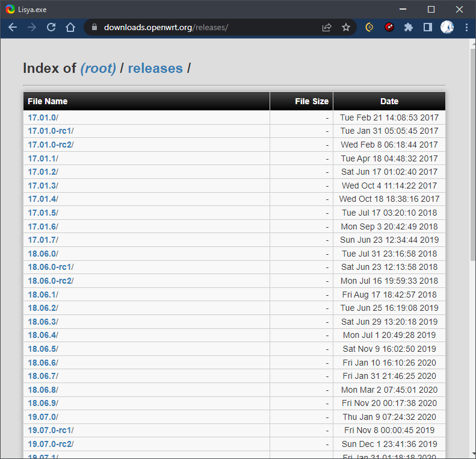The width and height of the screenshot is (476, 459).
Task: Reload the current page
Action: 51,27
